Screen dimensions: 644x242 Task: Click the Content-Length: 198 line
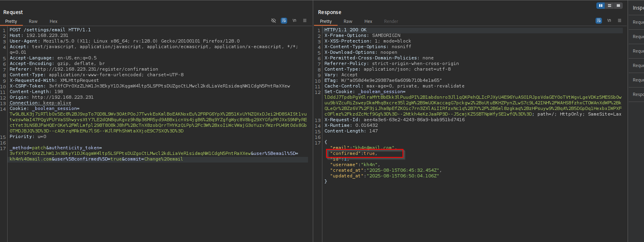36,92
